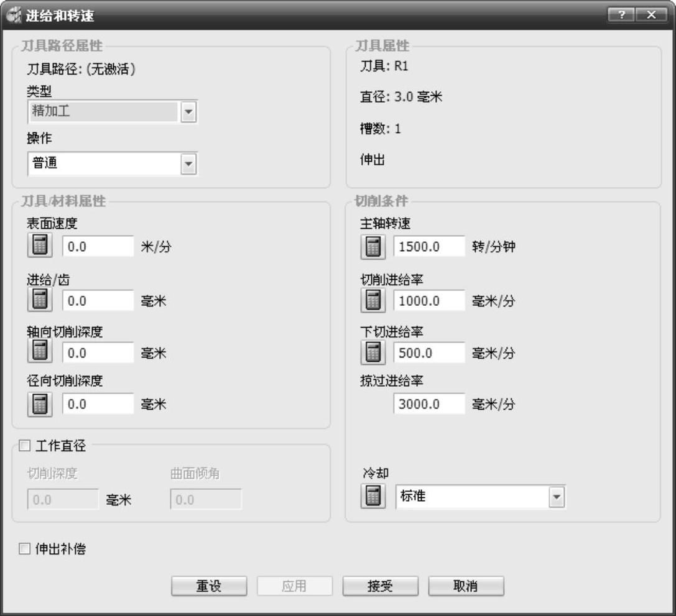Viewport: 676px width, 616px height.
Task: Click the 下切进给率 field showing 500.0
Action: coord(429,353)
